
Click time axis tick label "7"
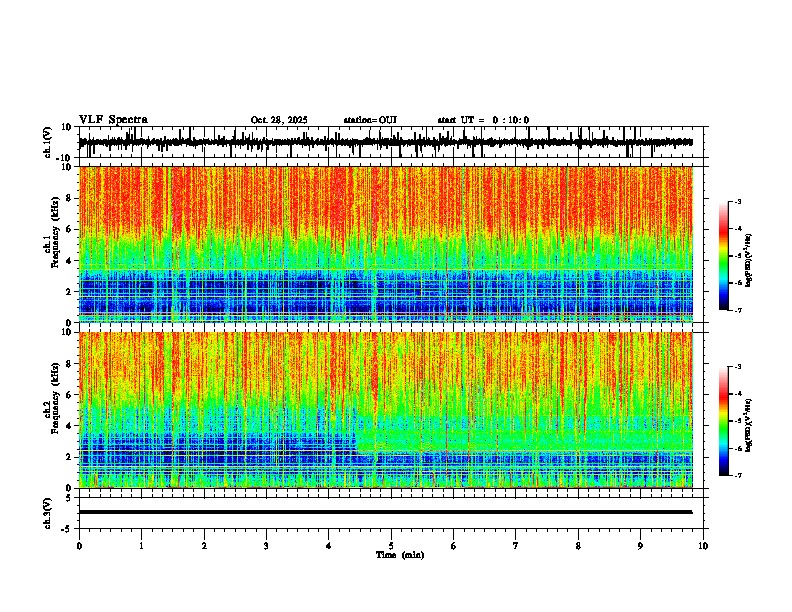coord(516,546)
